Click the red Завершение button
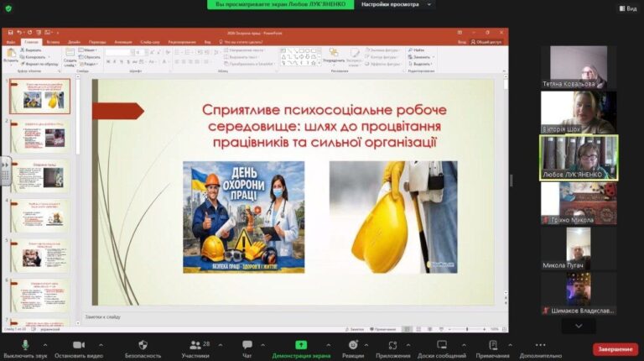644x361 pixels. (x=615, y=348)
